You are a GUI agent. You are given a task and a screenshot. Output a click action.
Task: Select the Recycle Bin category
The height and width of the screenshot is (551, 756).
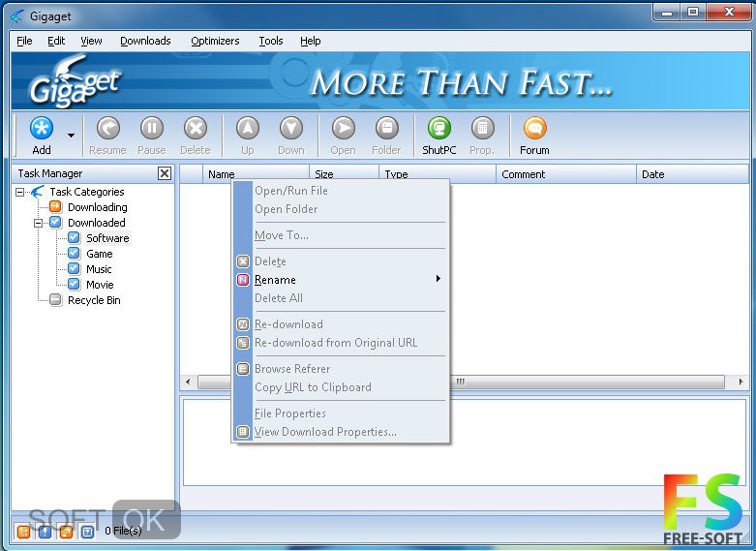[x=94, y=300]
